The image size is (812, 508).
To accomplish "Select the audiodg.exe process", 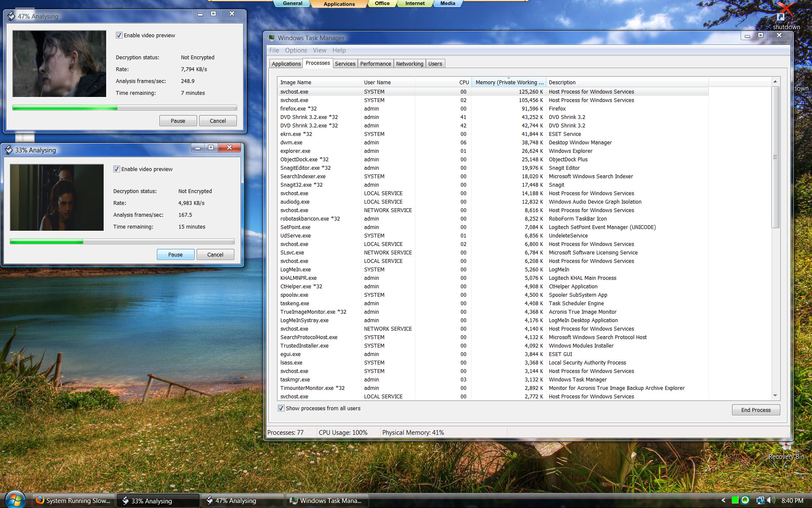I will (x=493, y=202).
